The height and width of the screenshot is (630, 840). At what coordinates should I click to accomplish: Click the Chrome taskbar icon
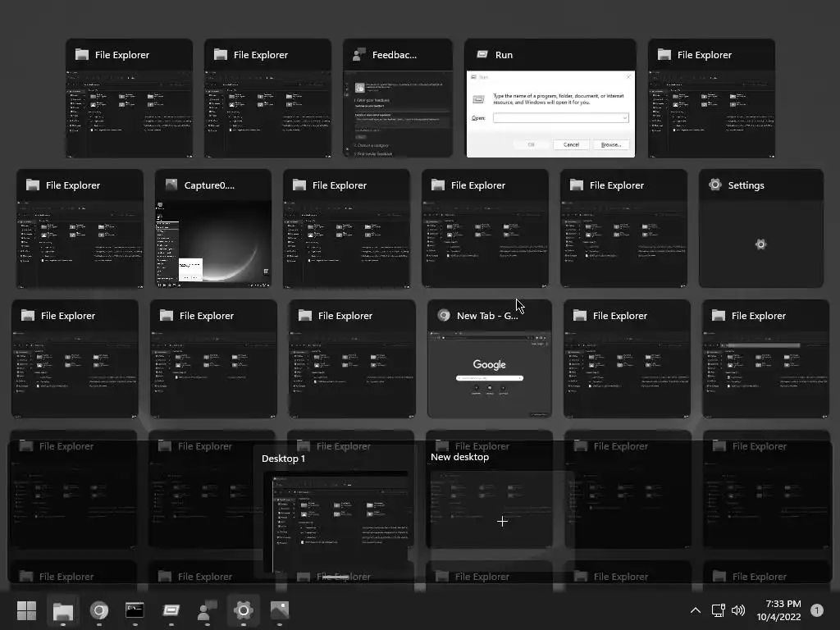99,610
